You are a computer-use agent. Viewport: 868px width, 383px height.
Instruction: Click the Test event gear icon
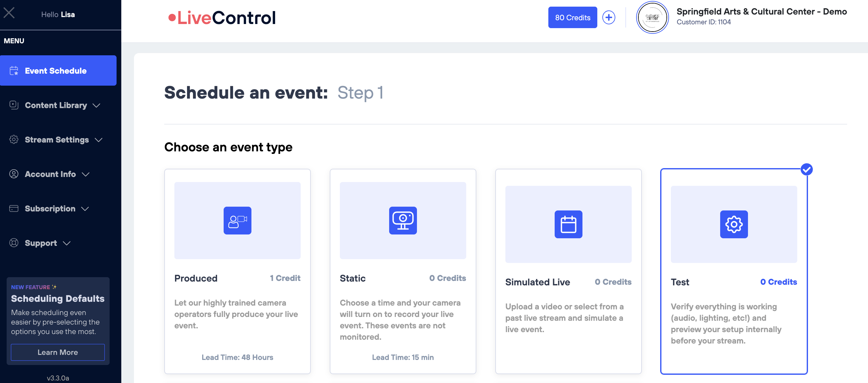coord(733,224)
